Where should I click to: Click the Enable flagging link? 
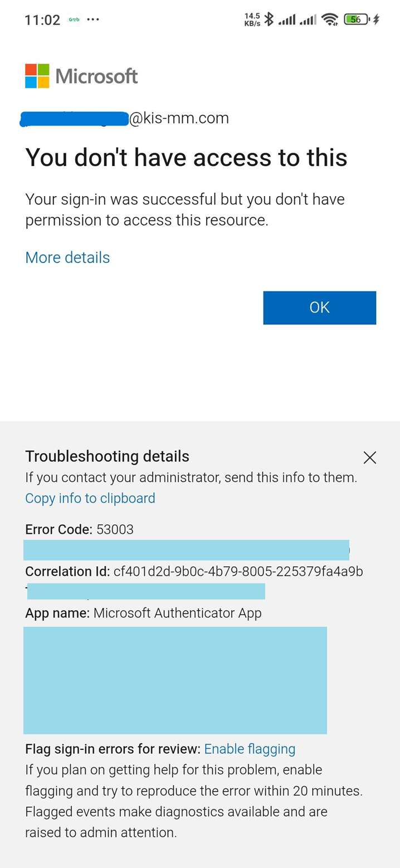click(x=250, y=749)
